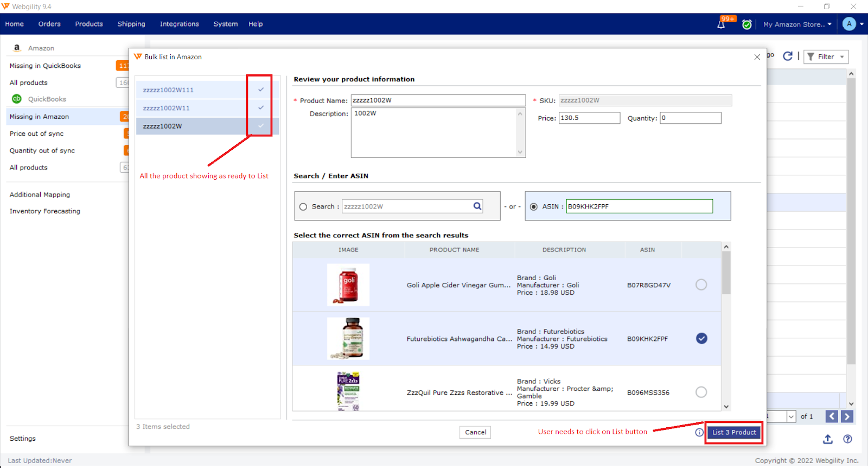Click ZzzQuil product thumbnail image
Screen dimensions: 868x468
pos(348,391)
